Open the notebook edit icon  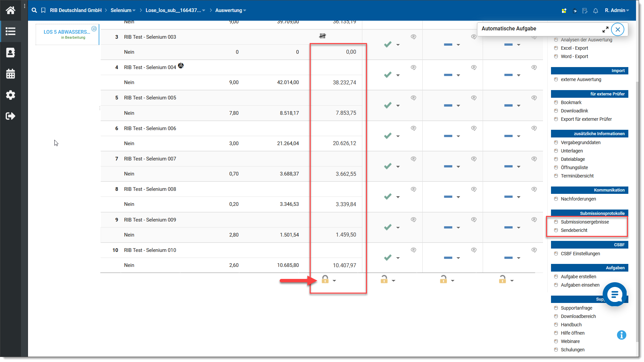585,11
